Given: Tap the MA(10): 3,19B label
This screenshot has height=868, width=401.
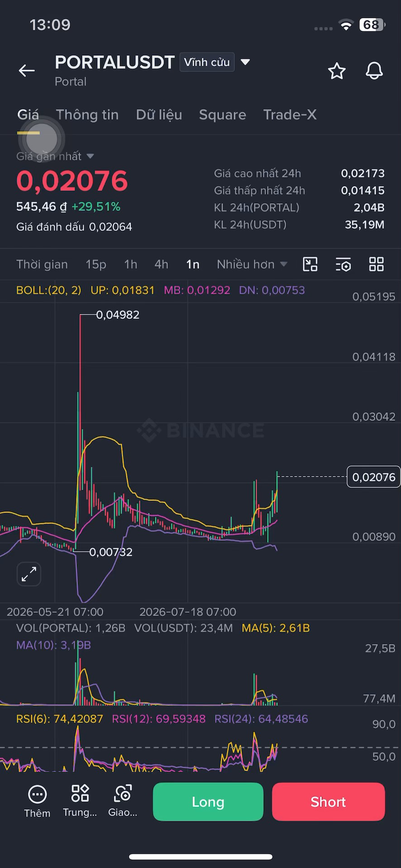Looking at the screenshot, I should tap(53, 646).
